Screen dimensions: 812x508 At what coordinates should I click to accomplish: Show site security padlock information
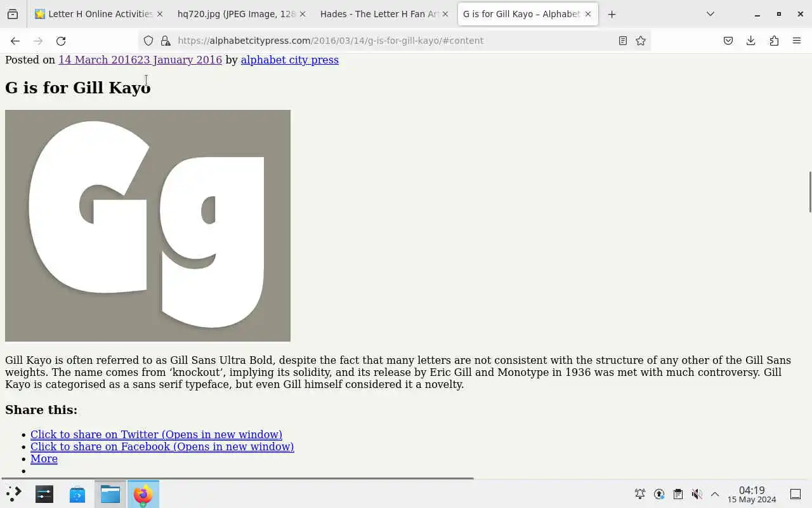pyautogui.click(x=166, y=41)
